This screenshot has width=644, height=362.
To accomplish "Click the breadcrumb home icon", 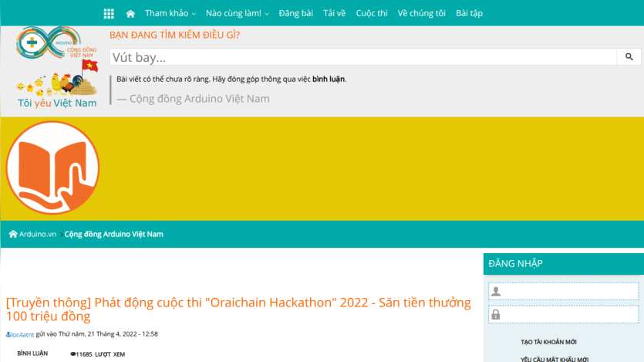I will [13, 234].
